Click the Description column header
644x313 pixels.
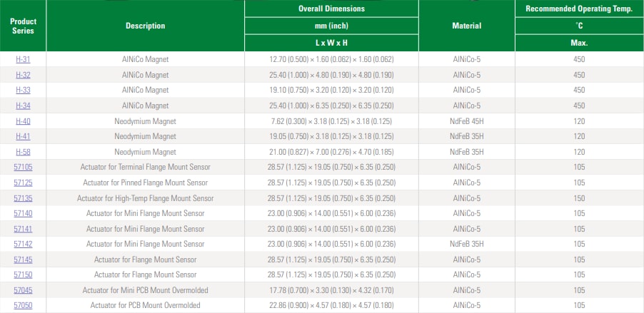[145, 26]
